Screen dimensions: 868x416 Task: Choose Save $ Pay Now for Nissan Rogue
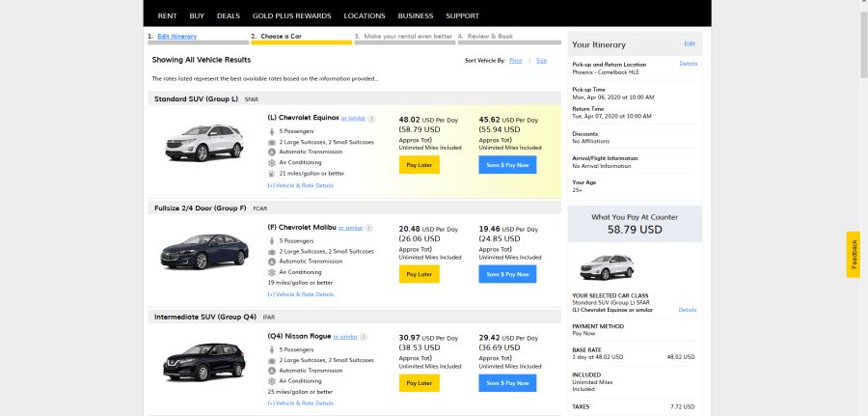pos(507,383)
